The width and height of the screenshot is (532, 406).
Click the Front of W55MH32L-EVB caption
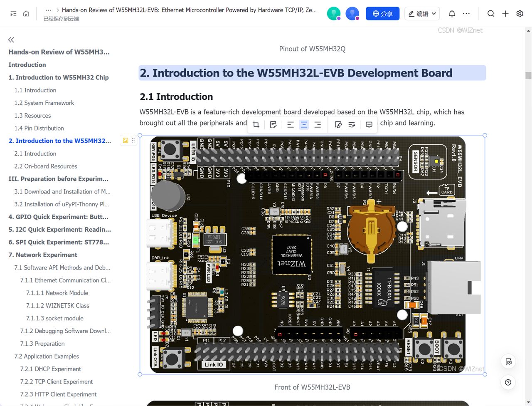312,387
